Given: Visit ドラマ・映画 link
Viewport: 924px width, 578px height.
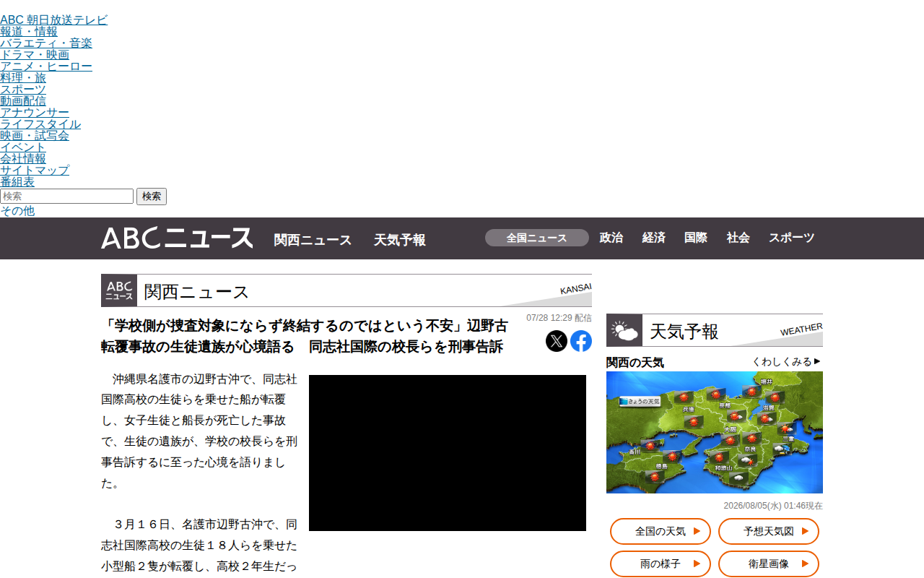Looking at the screenshot, I should 35,55.
